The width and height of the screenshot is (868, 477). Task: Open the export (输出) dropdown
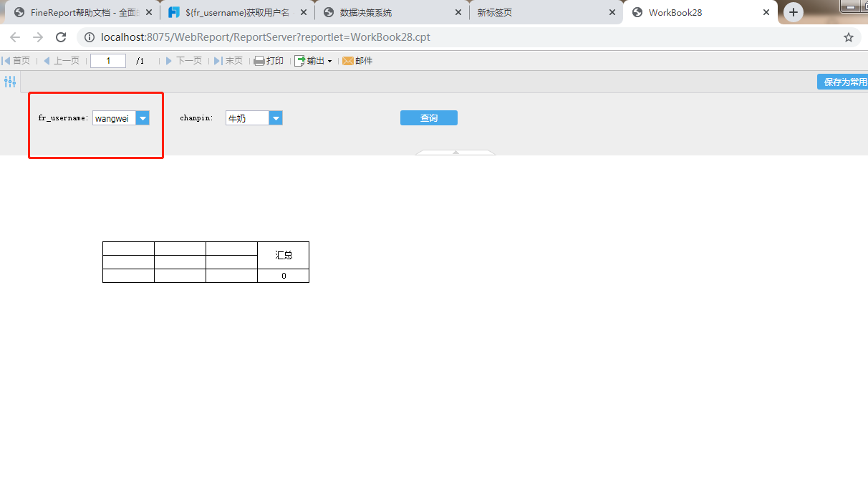point(313,61)
